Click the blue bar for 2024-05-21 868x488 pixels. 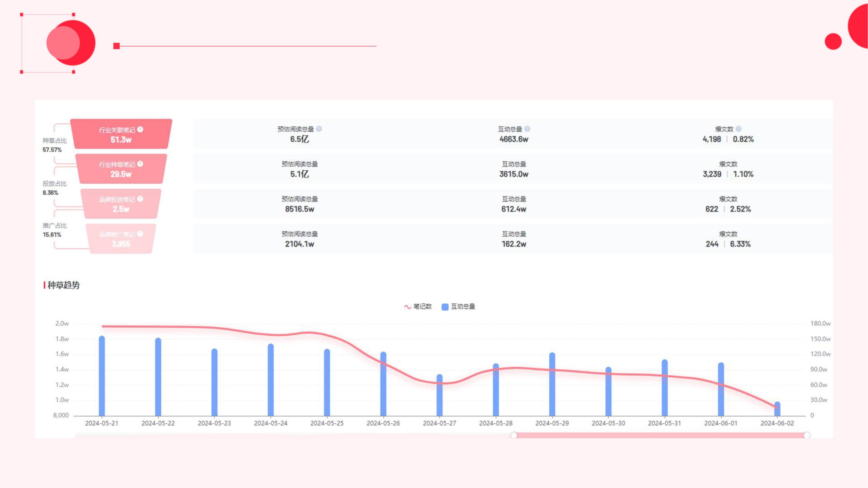(102, 377)
